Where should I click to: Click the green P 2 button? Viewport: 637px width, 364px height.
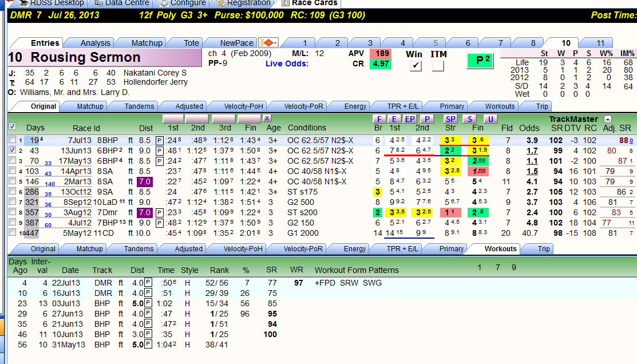tap(480, 61)
